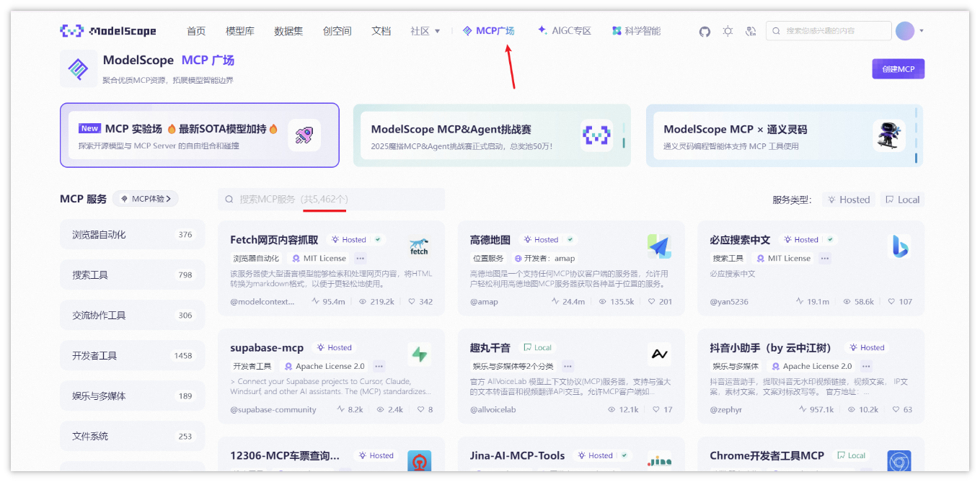The image size is (980, 482).
Task: Select 交流协作工具 category
Action: coord(133,316)
